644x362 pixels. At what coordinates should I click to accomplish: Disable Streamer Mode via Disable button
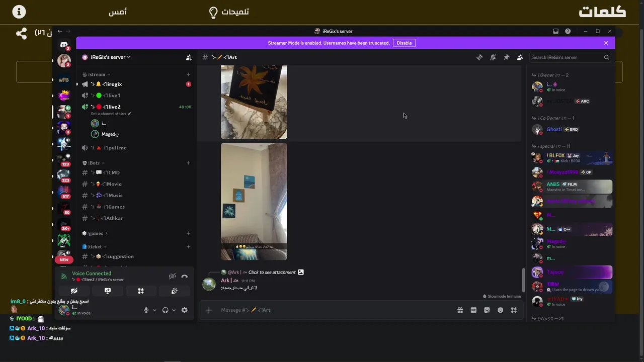[404, 43]
